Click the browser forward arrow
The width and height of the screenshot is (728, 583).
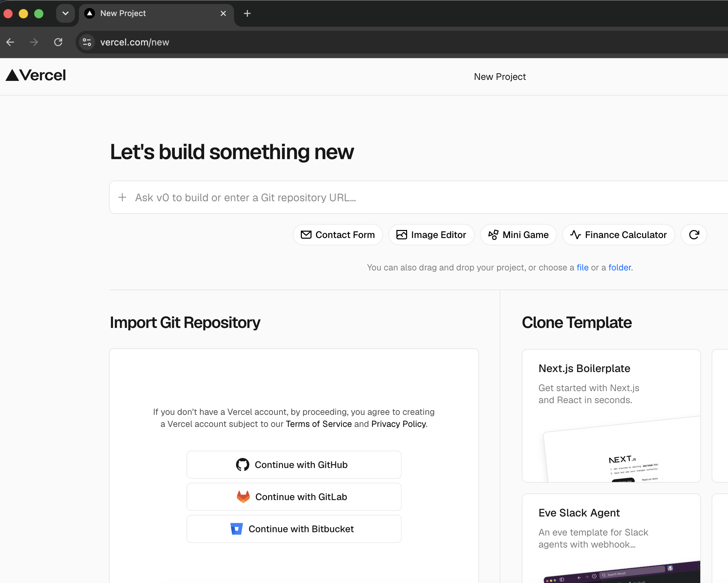[x=34, y=42]
